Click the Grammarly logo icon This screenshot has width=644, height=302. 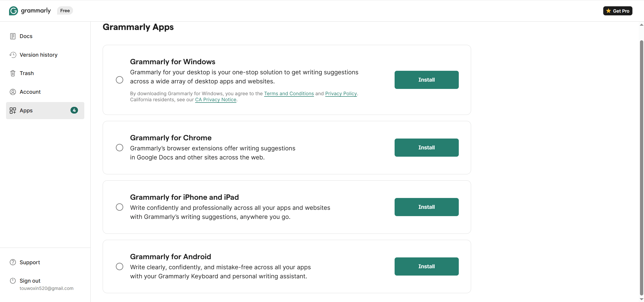pyautogui.click(x=13, y=11)
